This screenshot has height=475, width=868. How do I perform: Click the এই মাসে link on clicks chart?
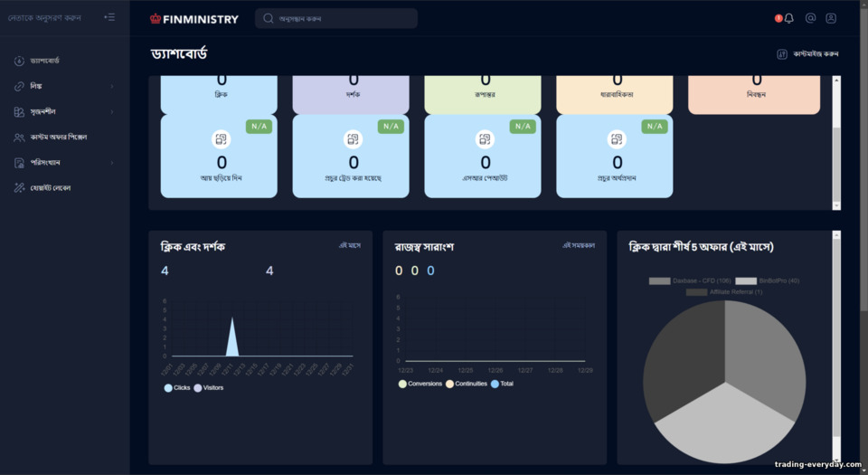350,245
